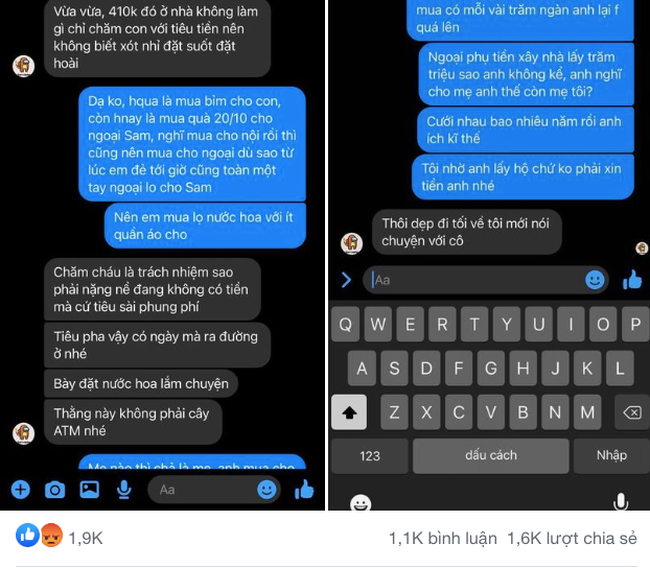View the 1,9K reactions list

click(x=59, y=537)
